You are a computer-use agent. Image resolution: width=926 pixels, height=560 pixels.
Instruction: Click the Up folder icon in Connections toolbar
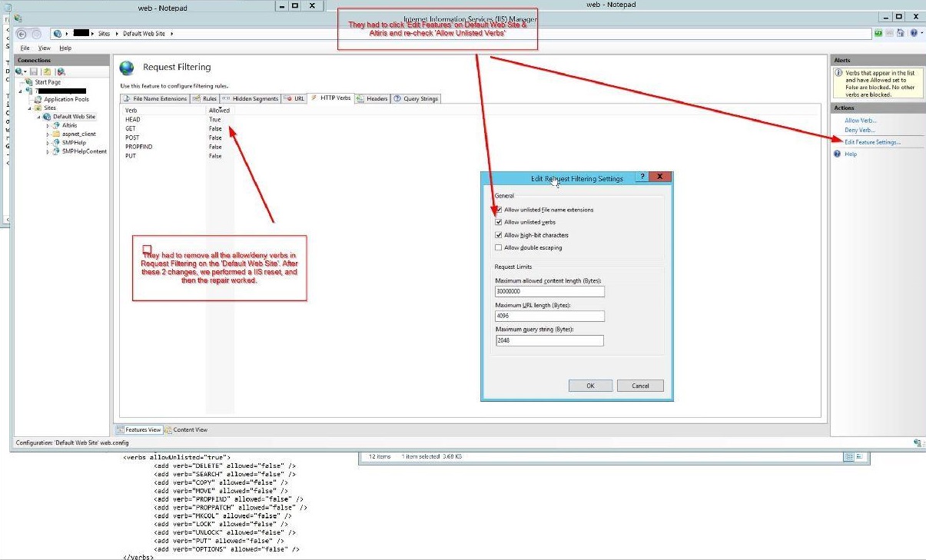point(47,71)
